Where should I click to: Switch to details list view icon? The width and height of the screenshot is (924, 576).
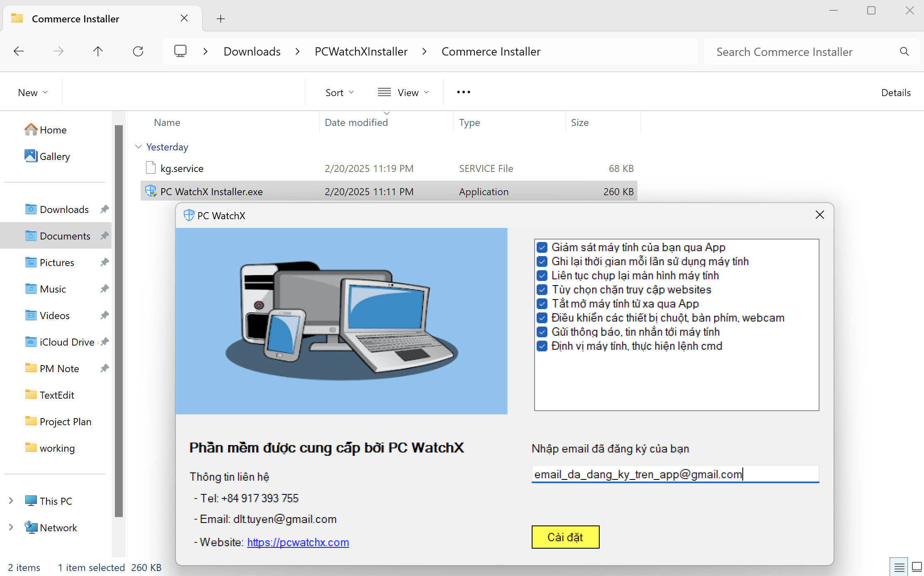tap(899, 567)
